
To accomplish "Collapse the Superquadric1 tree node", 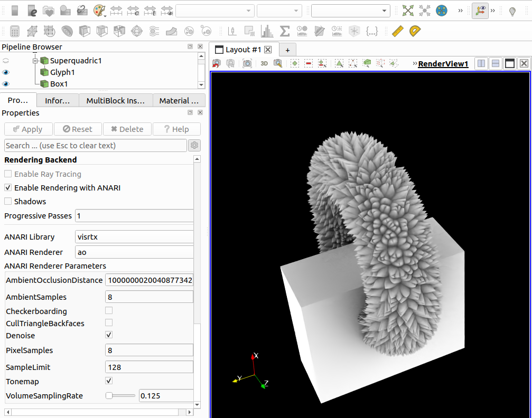I will point(35,61).
